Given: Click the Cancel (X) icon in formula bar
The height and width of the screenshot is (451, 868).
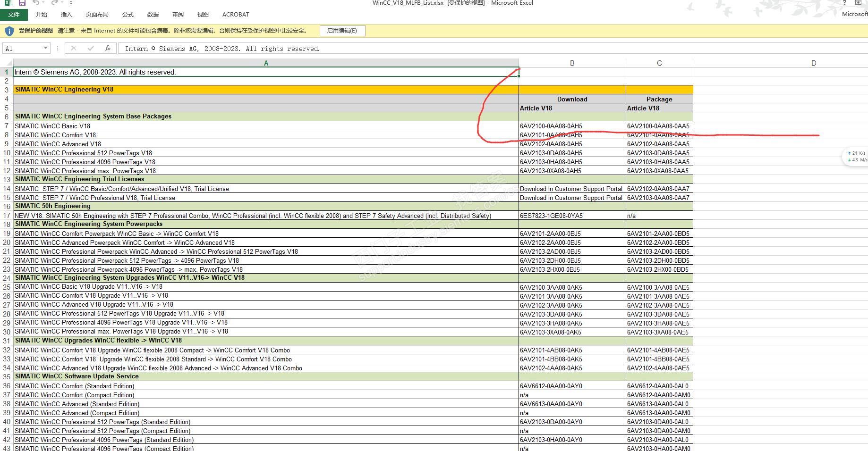Looking at the screenshot, I should 73,48.
